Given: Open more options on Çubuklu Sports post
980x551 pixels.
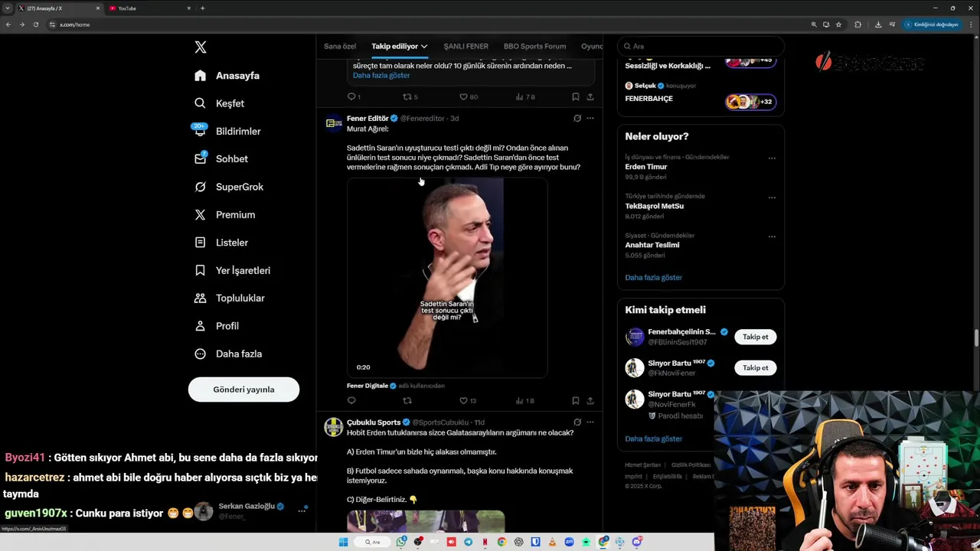Looking at the screenshot, I should pos(590,422).
